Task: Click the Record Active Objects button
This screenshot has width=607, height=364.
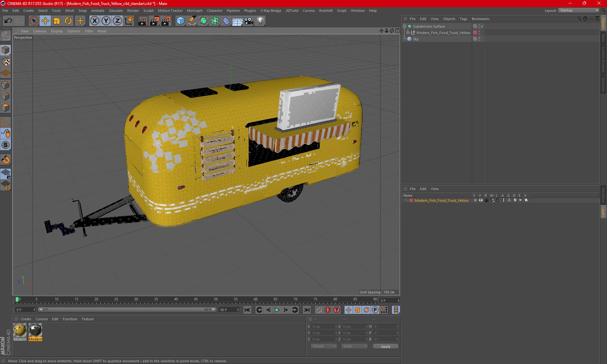Action: point(327,310)
